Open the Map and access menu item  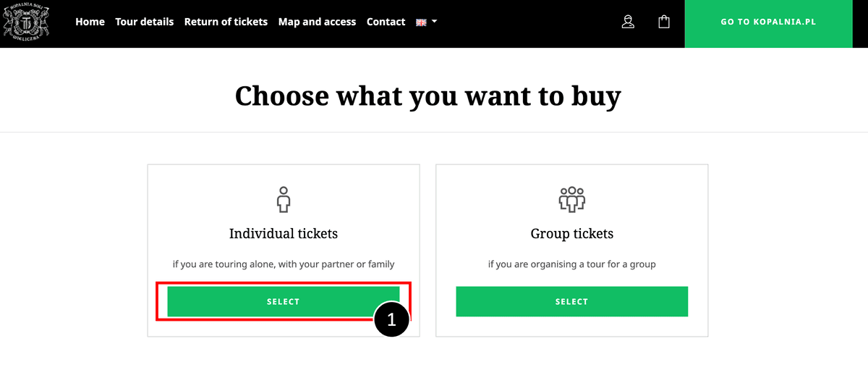pyautogui.click(x=317, y=22)
